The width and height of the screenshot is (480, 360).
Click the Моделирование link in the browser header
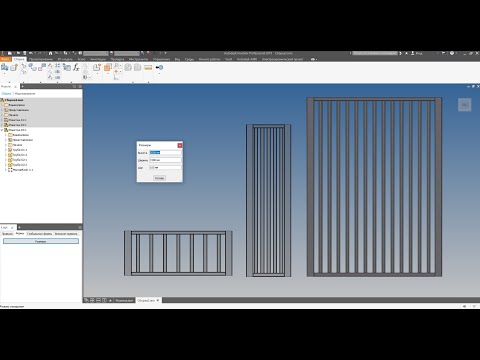click(x=25, y=94)
